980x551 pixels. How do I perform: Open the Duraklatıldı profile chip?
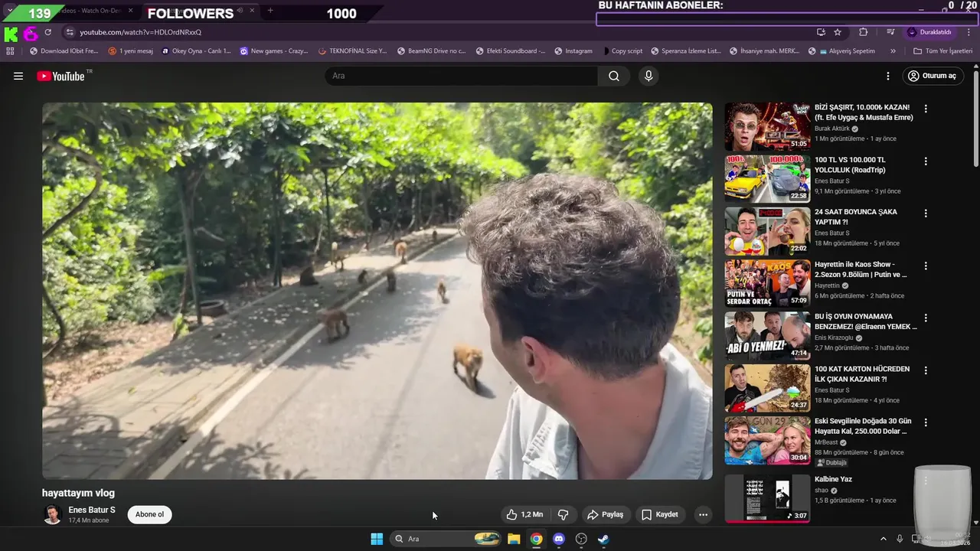coord(931,32)
